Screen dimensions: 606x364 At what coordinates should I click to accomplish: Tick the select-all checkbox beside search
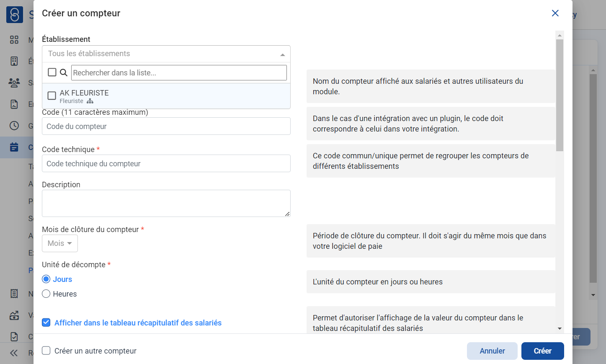click(x=52, y=72)
